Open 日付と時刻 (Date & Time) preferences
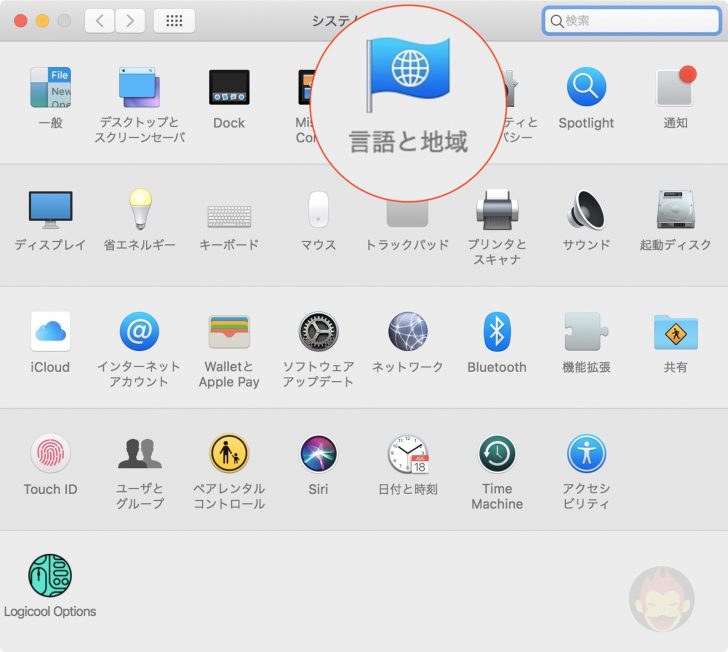The width and height of the screenshot is (728, 652). point(408,454)
